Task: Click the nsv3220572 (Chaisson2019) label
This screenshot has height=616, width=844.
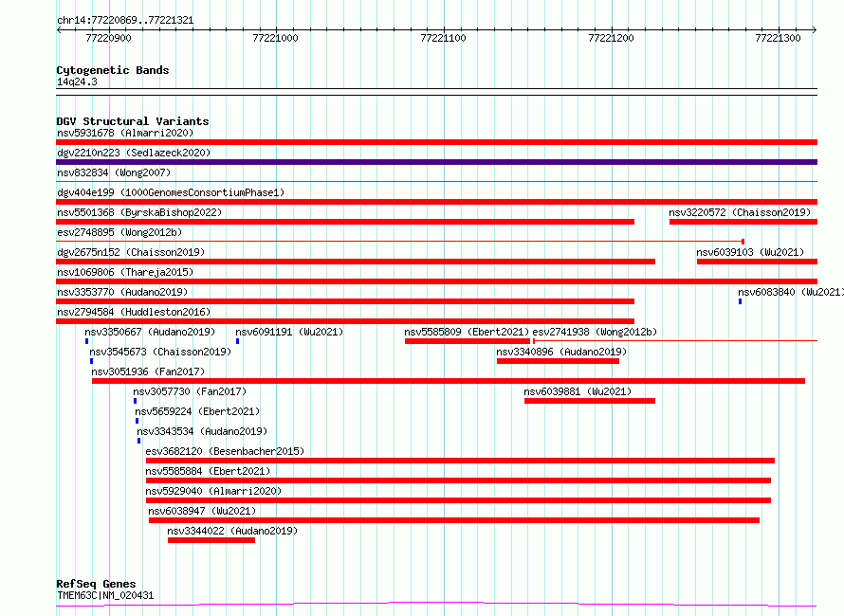Action: click(x=740, y=212)
